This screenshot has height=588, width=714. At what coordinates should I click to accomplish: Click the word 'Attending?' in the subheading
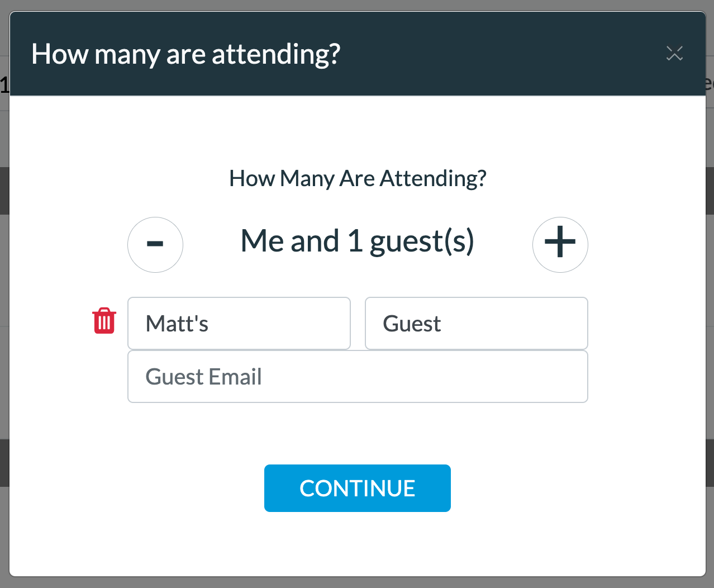click(x=433, y=179)
